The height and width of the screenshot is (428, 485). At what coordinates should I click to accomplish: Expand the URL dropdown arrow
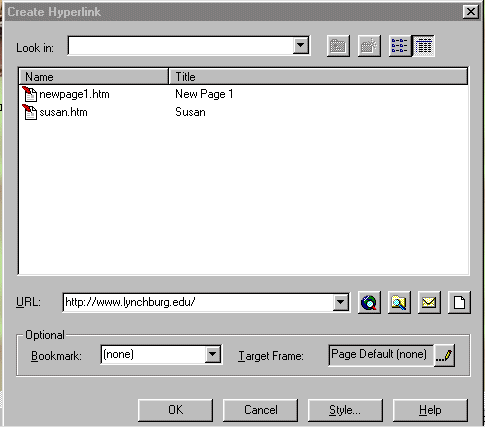point(341,302)
